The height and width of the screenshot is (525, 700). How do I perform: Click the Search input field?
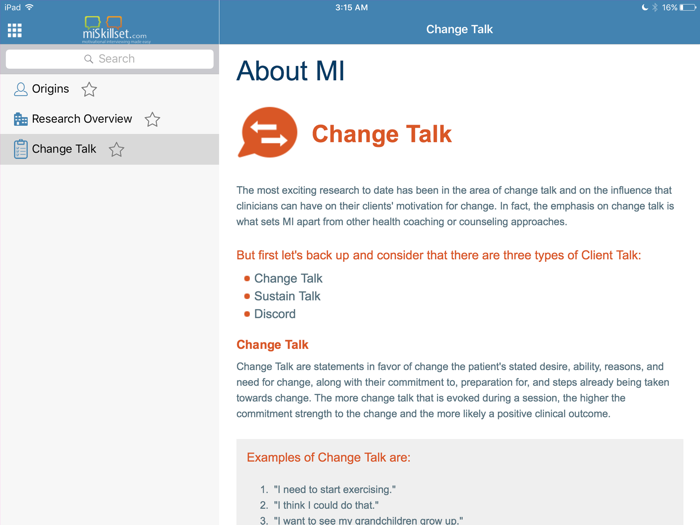click(x=109, y=59)
